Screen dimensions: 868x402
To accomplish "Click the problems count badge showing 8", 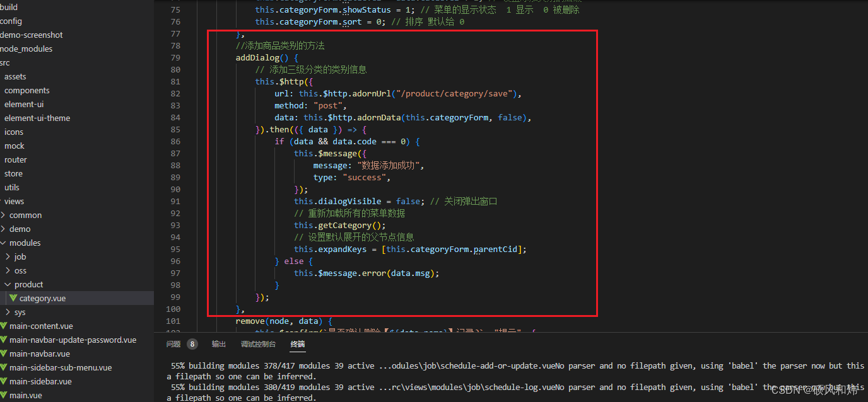I will point(192,344).
